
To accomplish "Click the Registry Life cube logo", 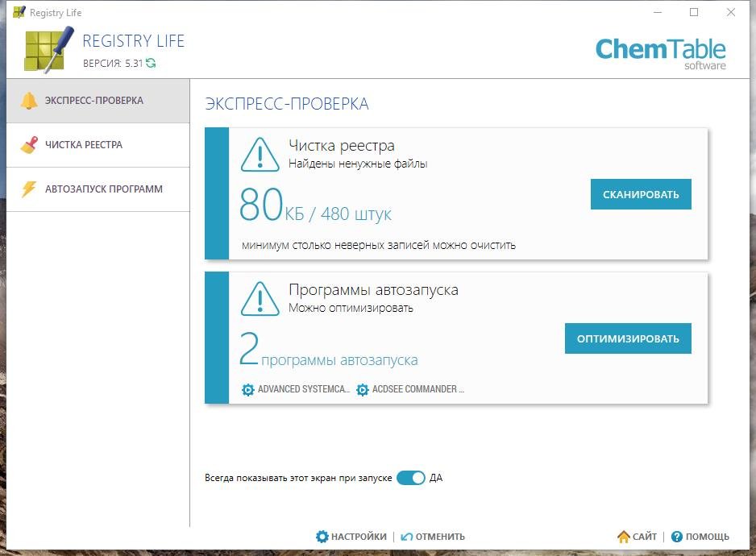I will 48,50.
